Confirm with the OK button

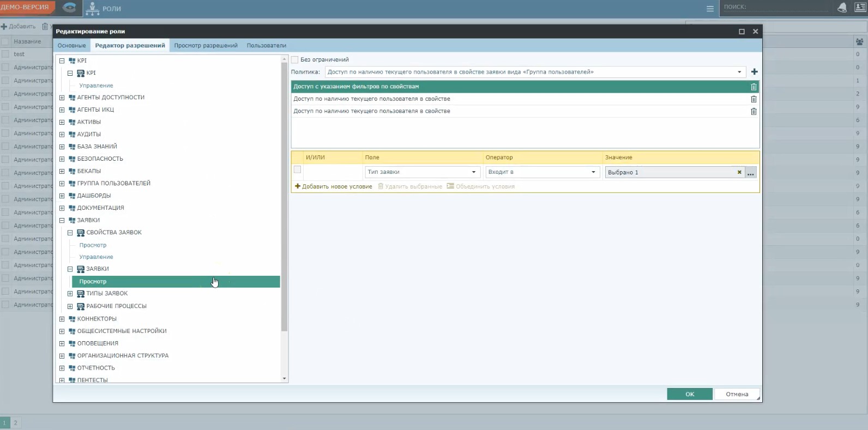[x=690, y=394]
